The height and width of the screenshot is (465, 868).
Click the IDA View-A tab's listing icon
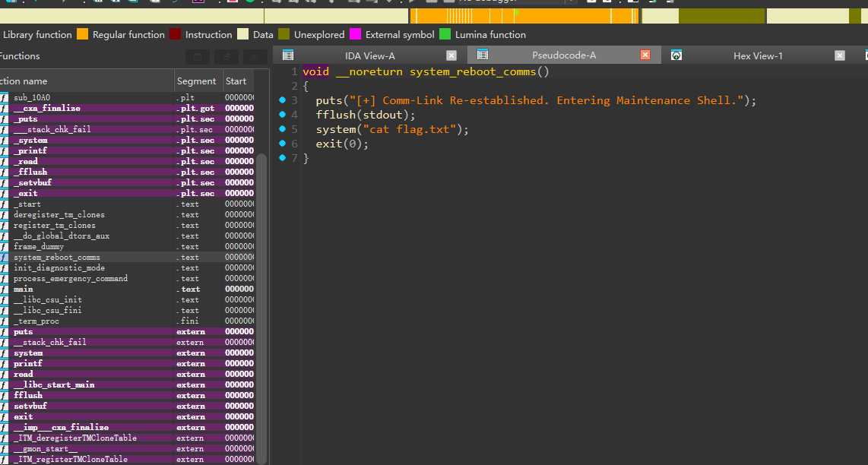pyautogui.click(x=288, y=55)
